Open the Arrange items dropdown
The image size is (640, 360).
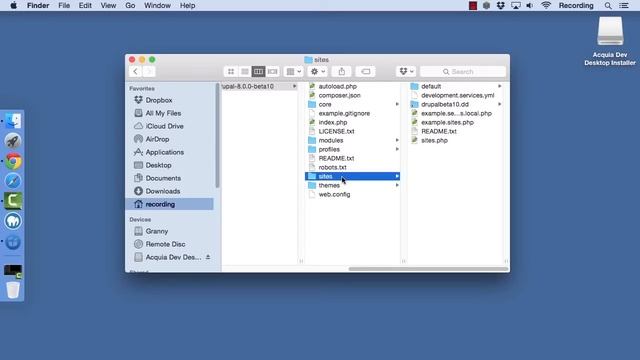click(293, 71)
